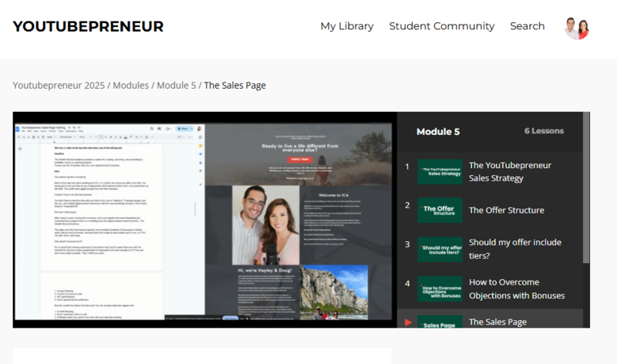Image resolution: width=617 pixels, height=364 pixels.
Task: Click the The Sales Page breadcrumb text
Action: [235, 86]
